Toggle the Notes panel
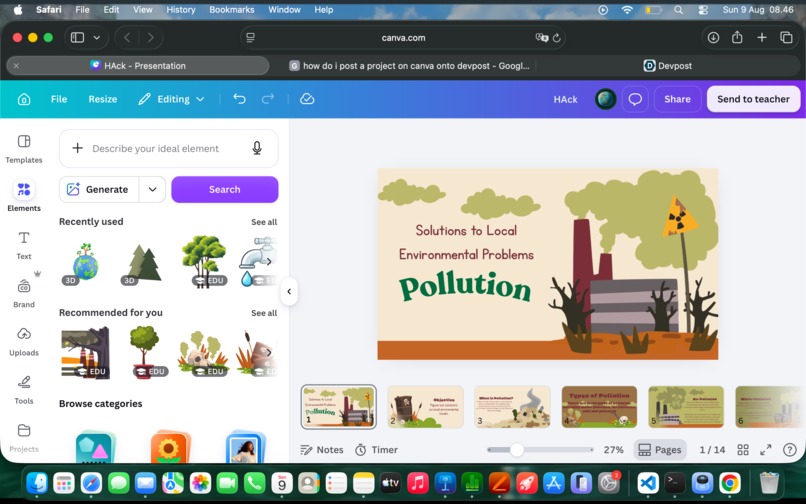The image size is (806, 504). (x=322, y=449)
